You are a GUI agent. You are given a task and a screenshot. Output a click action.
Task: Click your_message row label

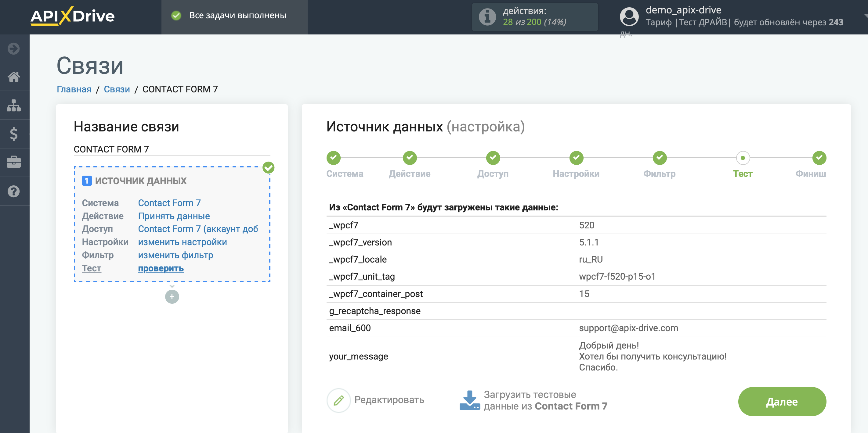click(x=359, y=356)
